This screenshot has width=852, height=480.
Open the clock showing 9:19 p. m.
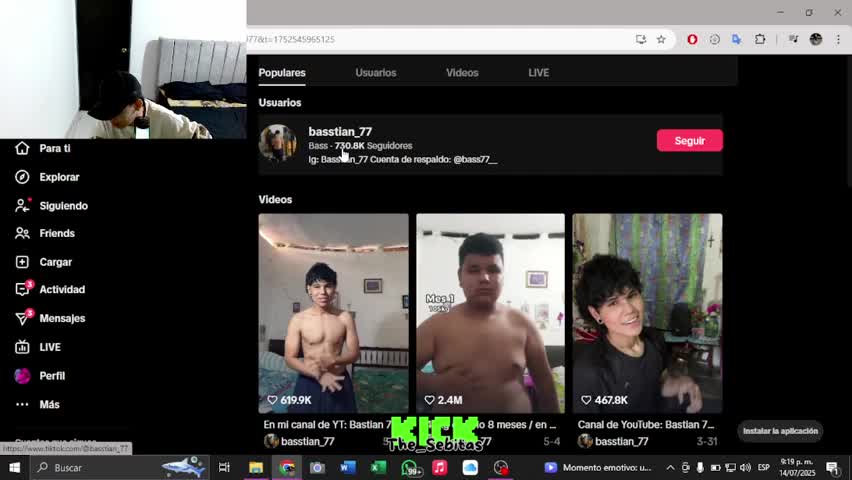pyautogui.click(x=796, y=467)
